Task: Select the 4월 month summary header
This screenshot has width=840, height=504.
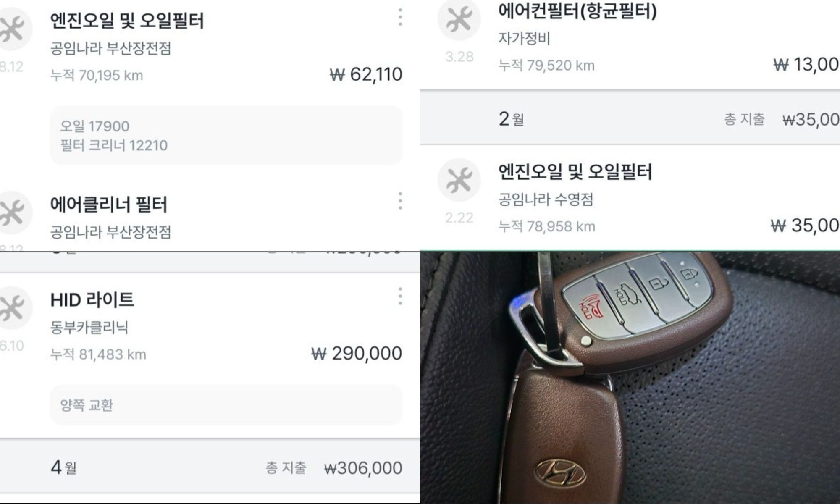Action: click(x=210, y=467)
